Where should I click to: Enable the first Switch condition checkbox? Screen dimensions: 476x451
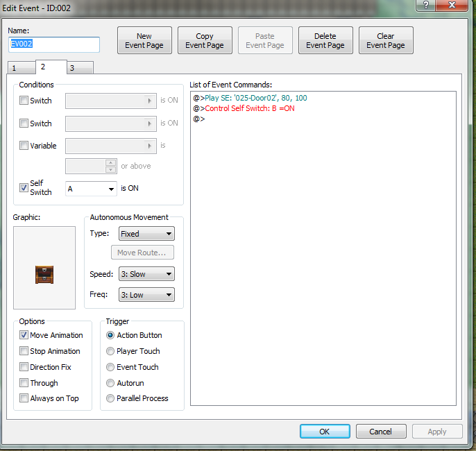click(24, 101)
